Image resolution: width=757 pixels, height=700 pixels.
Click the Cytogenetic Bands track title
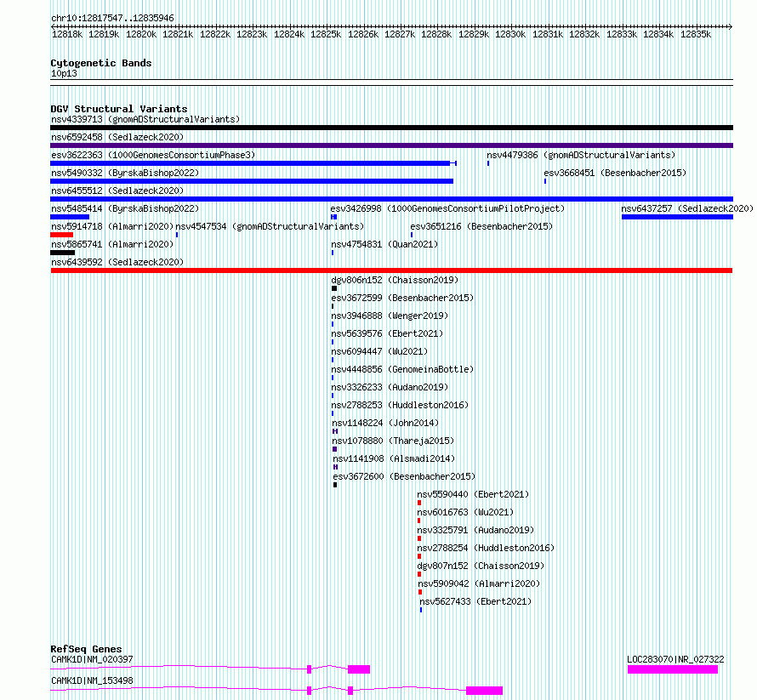point(101,63)
